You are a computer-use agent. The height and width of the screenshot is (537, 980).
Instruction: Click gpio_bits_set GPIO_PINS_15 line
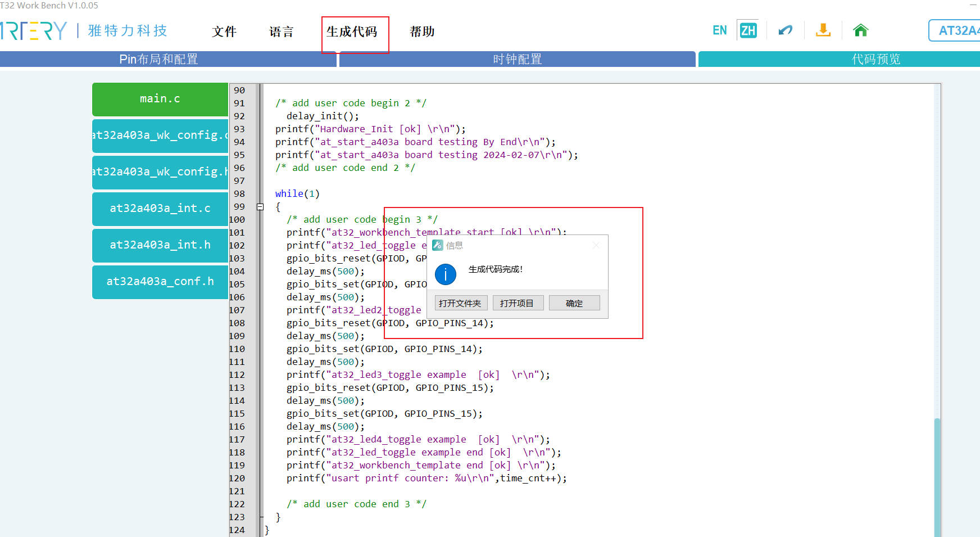tap(384, 413)
